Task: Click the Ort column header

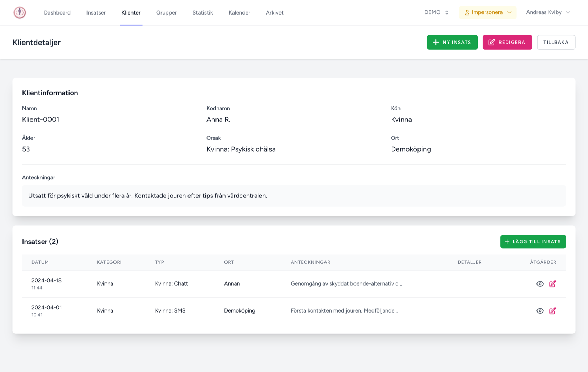Action: pos(229,262)
